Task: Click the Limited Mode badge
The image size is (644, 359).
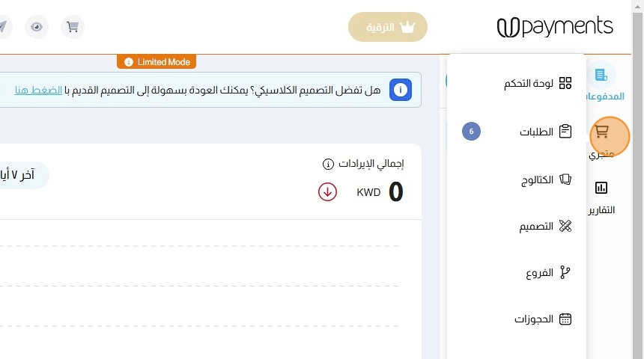Action: [157, 62]
